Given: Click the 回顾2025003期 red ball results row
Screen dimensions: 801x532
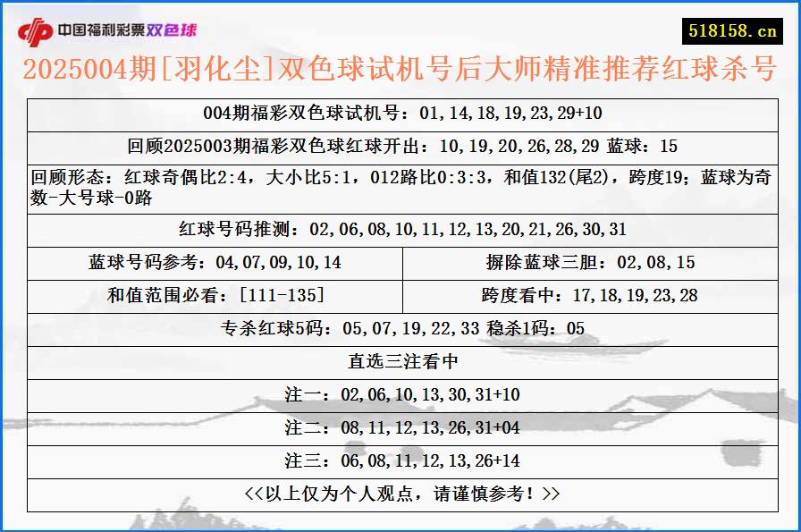Looking at the screenshot, I should click(x=400, y=141).
